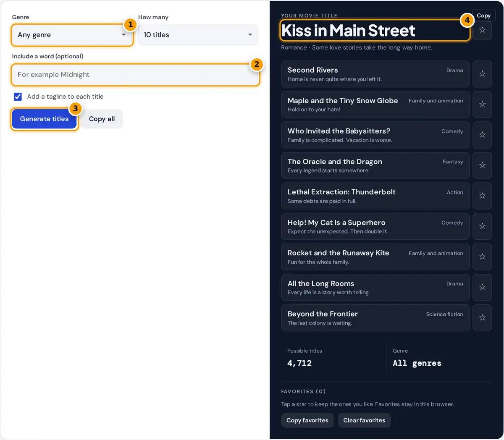504x440 pixels.
Task: Star The Oracle and the Dragon
Action: 482,165
